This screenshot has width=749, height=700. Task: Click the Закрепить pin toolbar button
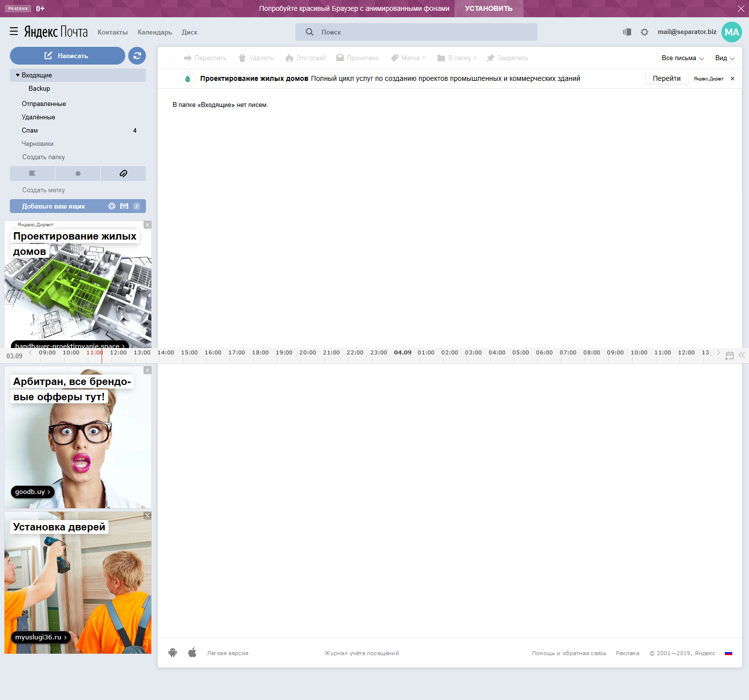pyautogui.click(x=507, y=58)
